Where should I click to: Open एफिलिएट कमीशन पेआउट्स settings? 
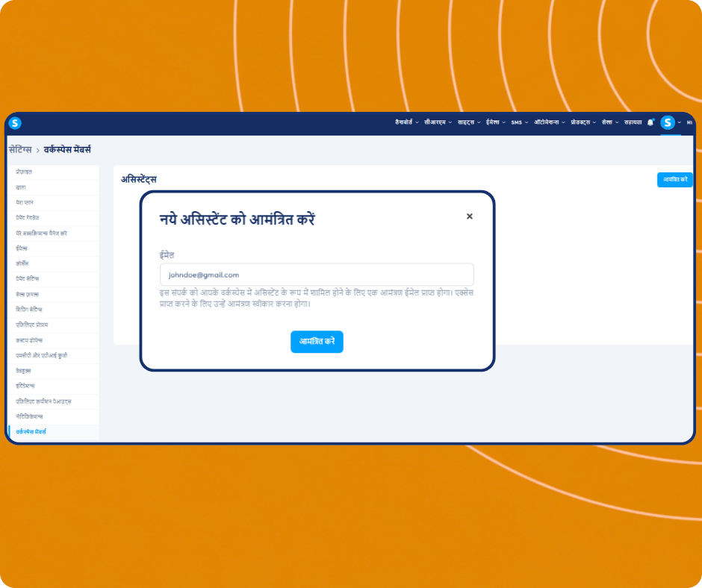[x=53, y=401]
